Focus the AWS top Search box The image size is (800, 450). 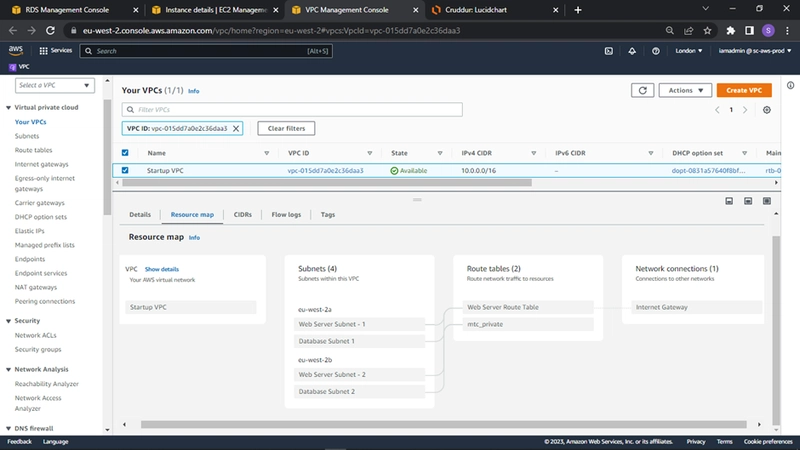tap(206, 51)
